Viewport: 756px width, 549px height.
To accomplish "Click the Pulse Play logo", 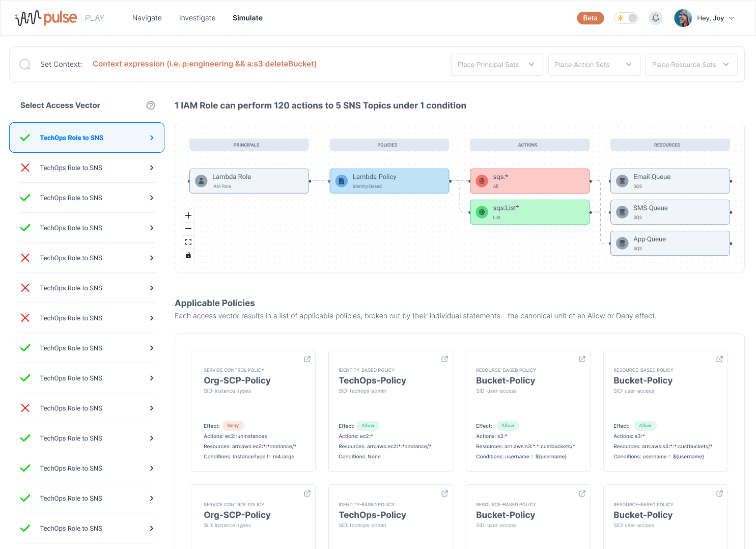I will [60, 18].
